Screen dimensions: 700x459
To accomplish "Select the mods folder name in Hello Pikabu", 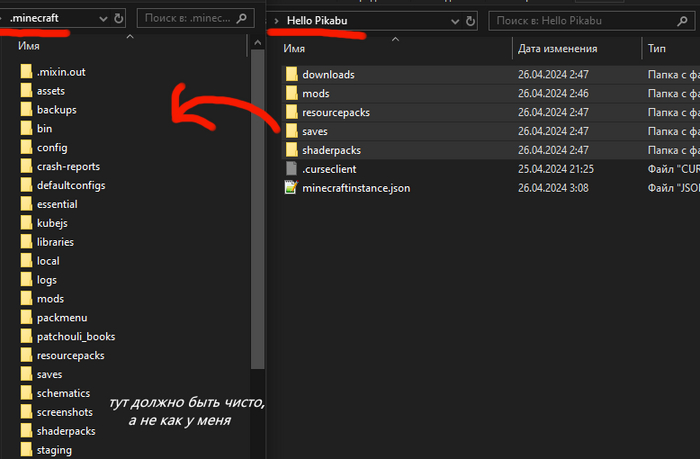I will pyautogui.click(x=316, y=93).
